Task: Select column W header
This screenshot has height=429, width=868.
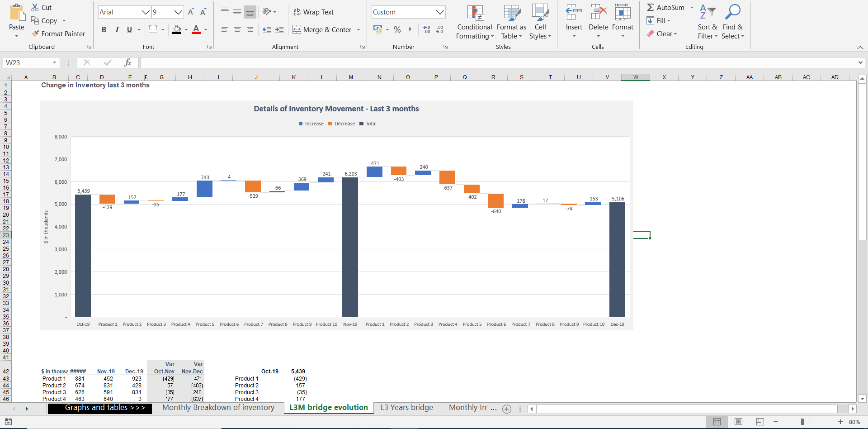Action: [636, 77]
